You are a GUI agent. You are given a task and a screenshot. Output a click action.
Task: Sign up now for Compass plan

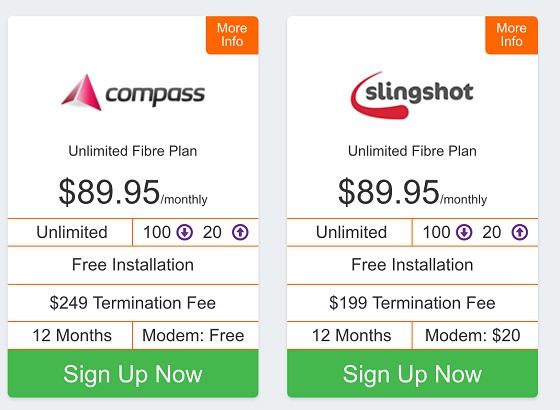tap(133, 373)
